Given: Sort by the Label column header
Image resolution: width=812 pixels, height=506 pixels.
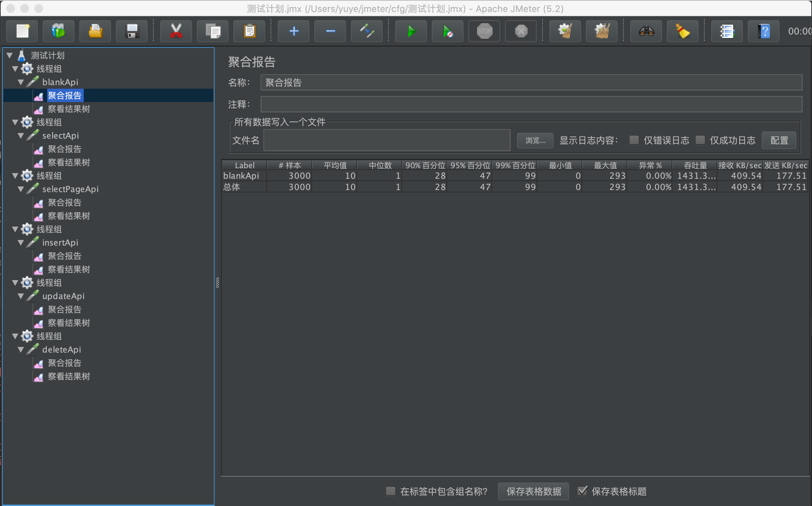Looking at the screenshot, I should point(245,165).
